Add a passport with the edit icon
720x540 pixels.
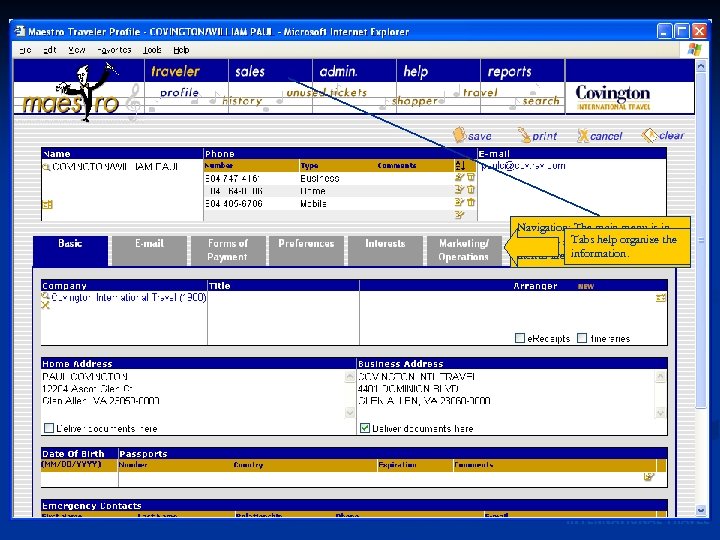click(x=649, y=477)
